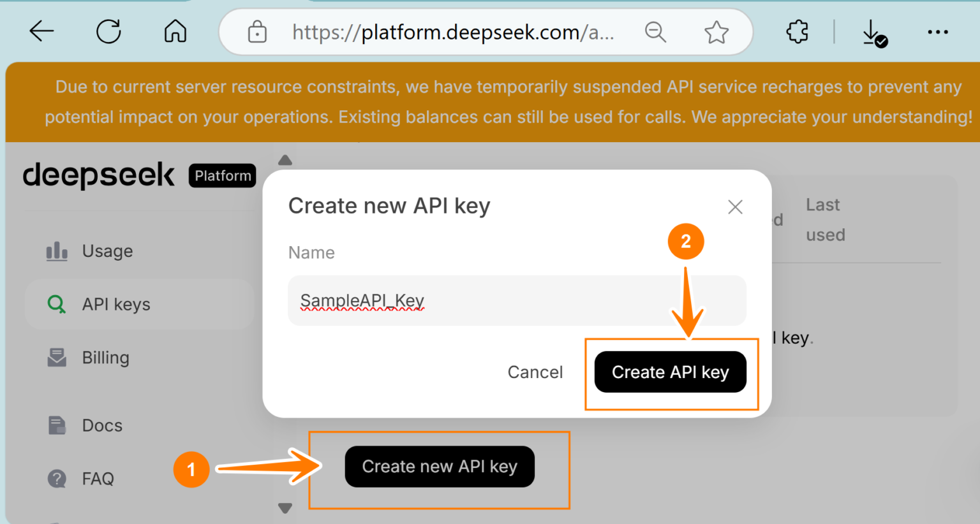Navigate back with the arrow icon

(x=41, y=31)
